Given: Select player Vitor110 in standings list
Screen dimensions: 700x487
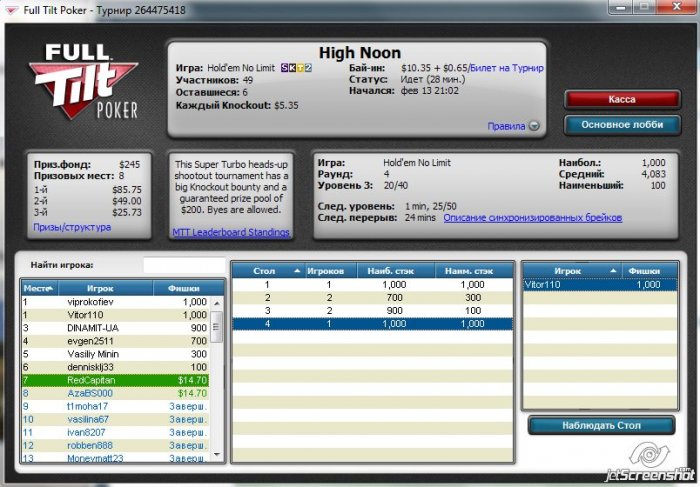Looking at the screenshot, I should 115,315.
